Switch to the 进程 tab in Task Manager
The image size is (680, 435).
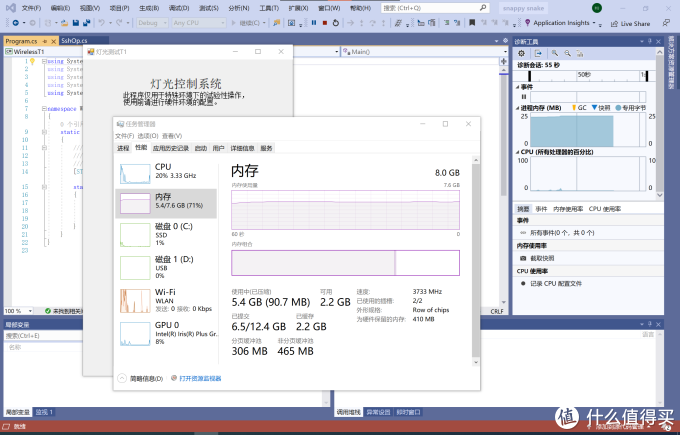(123, 148)
